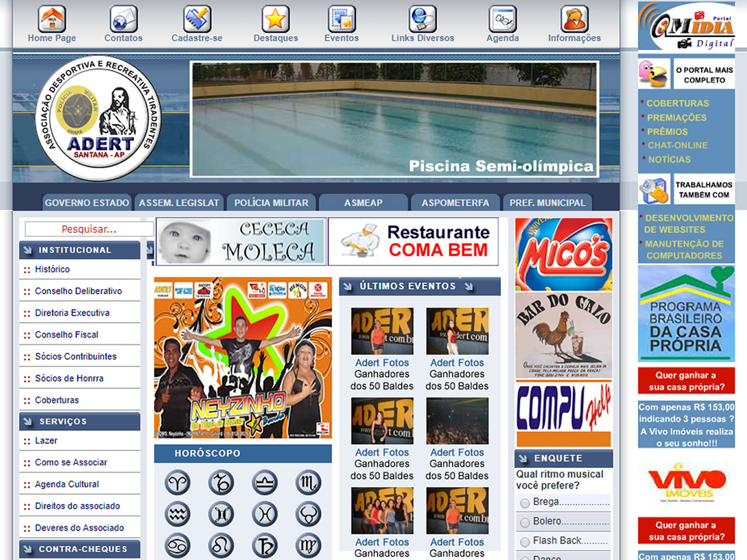Open the Conselho Fiscal link
Image resolution: width=747 pixels, height=560 pixels.
tap(66, 334)
